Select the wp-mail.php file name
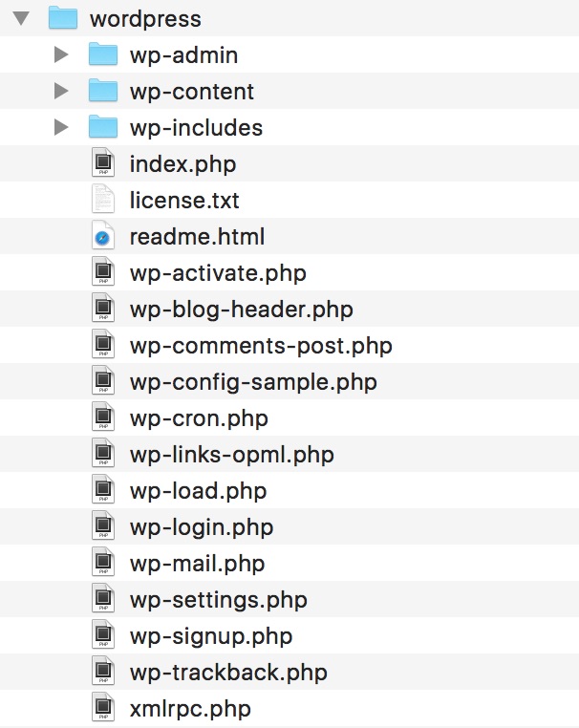 click(197, 564)
